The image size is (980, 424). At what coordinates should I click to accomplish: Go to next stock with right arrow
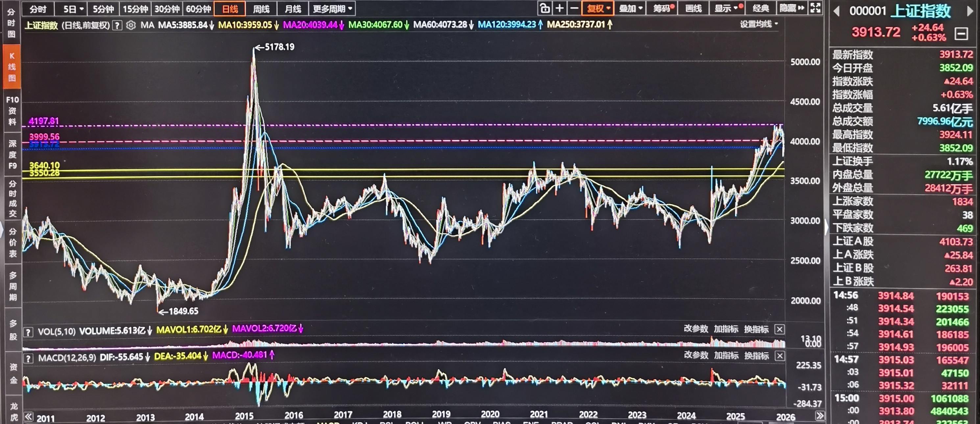click(970, 12)
